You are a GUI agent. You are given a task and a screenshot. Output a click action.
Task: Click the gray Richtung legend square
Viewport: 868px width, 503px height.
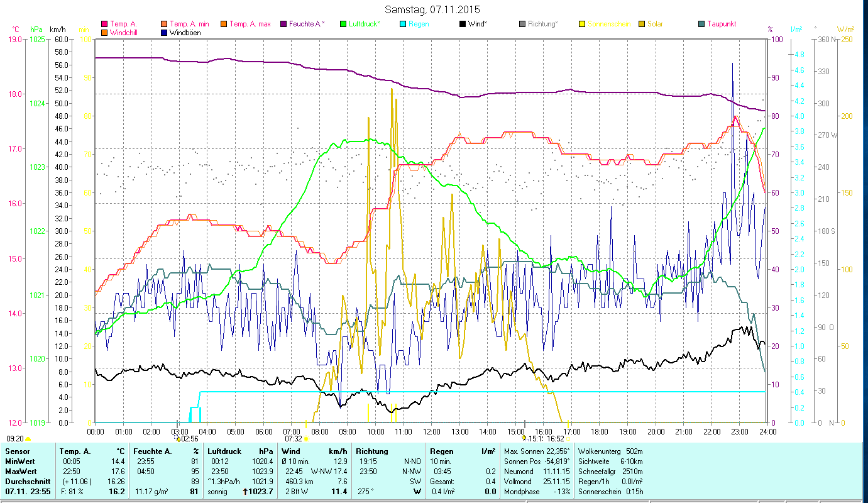(x=522, y=25)
